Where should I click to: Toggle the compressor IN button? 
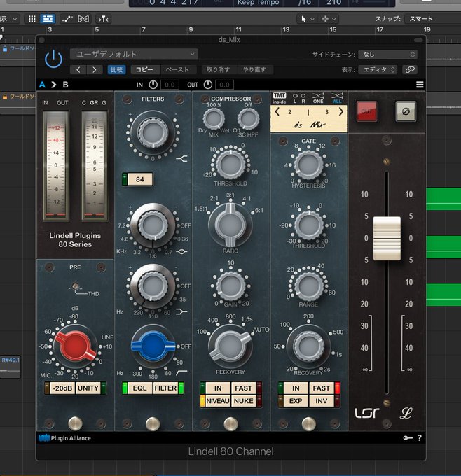pos(218,388)
